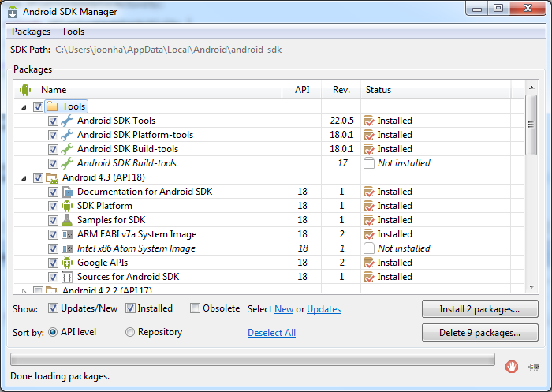Click the Android SDK Tools wrench icon
Viewport: 552px width, 392px height.
pyautogui.click(x=67, y=121)
